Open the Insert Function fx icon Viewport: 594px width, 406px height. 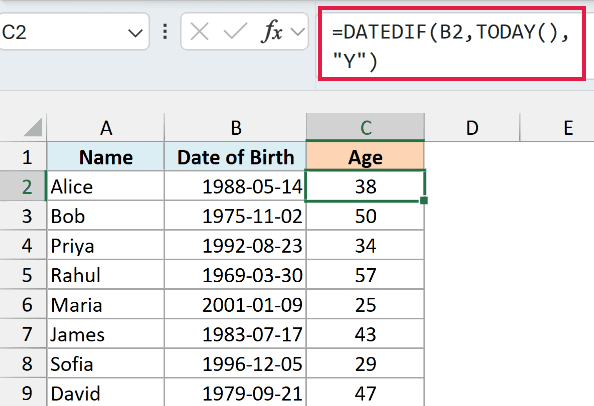pyautogui.click(x=272, y=31)
